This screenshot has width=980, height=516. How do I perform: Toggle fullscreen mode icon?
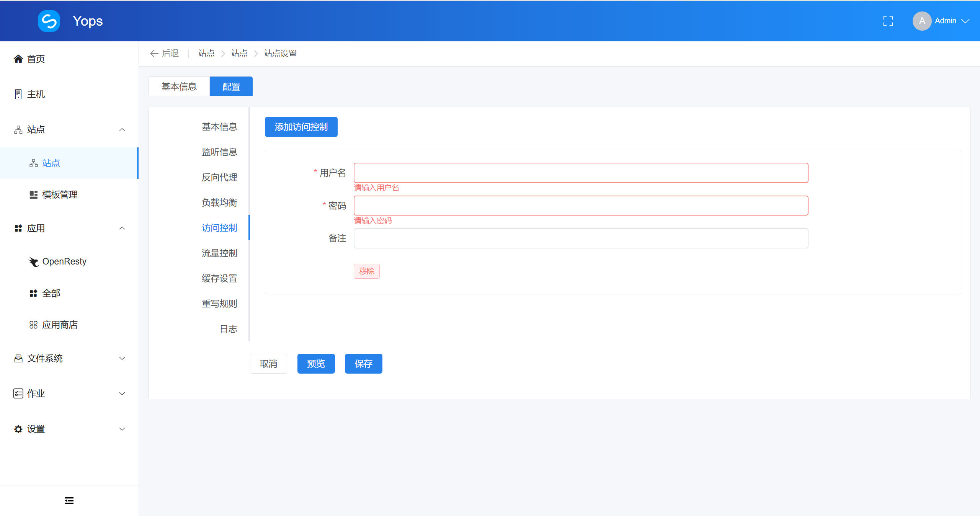pyautogui.click(x=888, y=21)
